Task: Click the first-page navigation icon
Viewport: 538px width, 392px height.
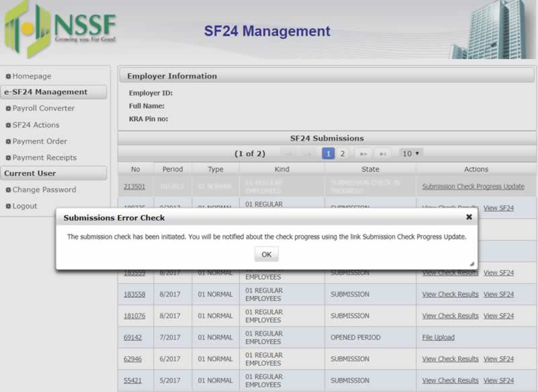Action: [x=288, y=154]
